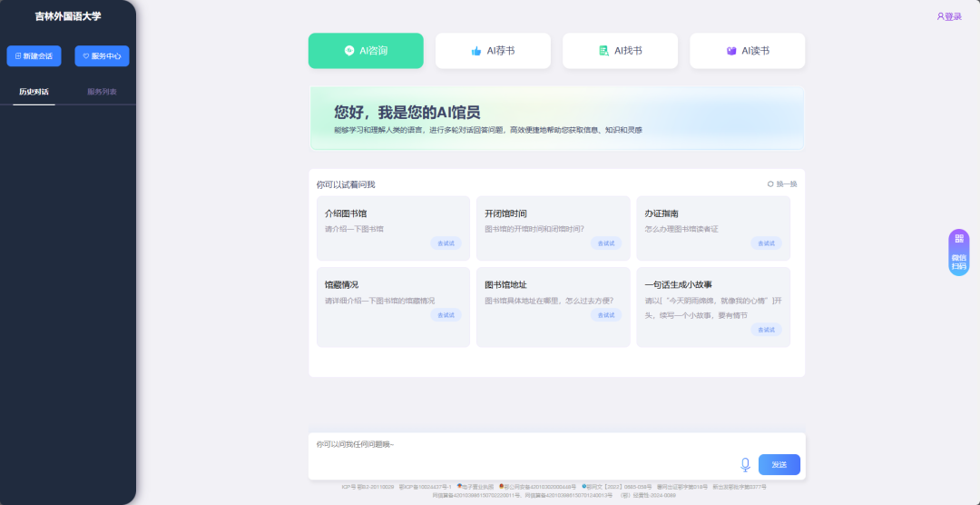
Task: Click the book search icon on AI找书
Action: coord(603,51)
